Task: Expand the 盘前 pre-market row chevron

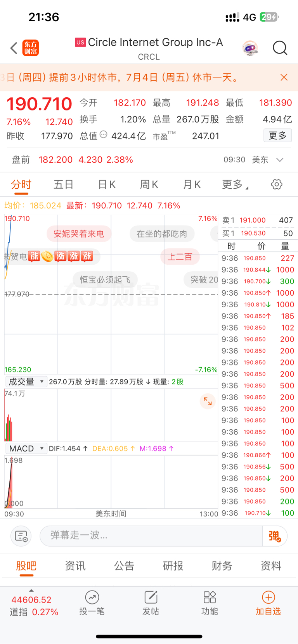Action: tap(280, 160)
